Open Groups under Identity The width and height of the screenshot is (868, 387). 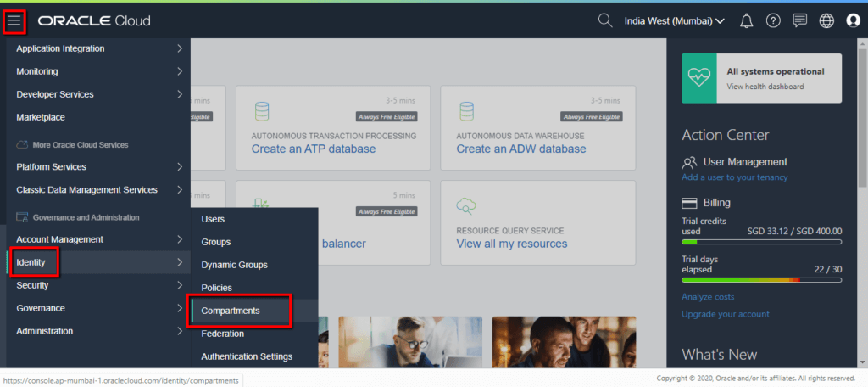(x=254, y=242)
